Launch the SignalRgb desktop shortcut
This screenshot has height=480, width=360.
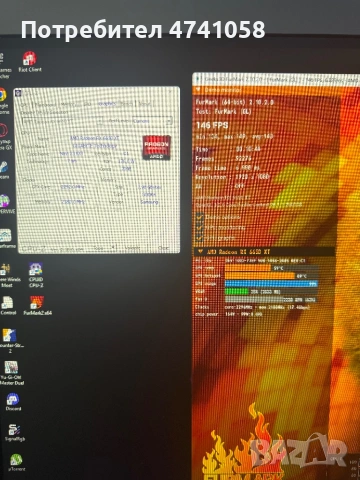pyautogui.click(x=14, y=432)
